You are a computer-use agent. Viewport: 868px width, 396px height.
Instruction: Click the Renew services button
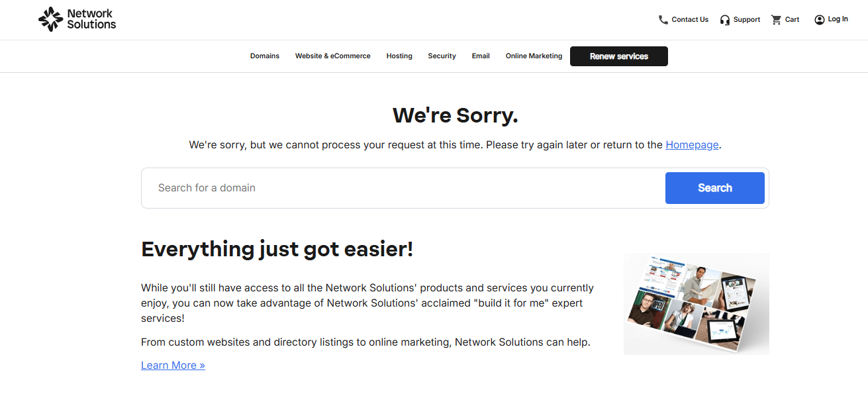point(618,56)
